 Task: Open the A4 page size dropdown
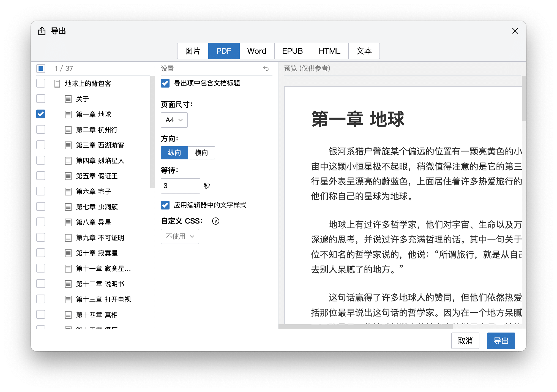(x=174, y=120)
